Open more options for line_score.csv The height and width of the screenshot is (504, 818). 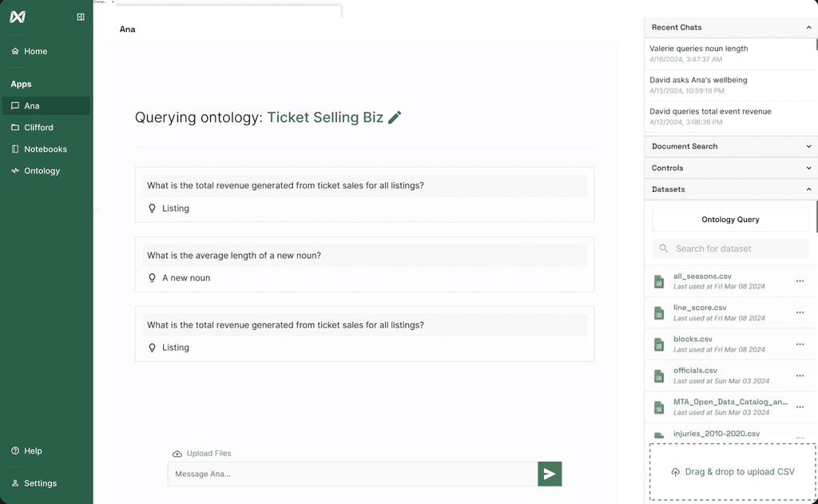click(800, 312)
